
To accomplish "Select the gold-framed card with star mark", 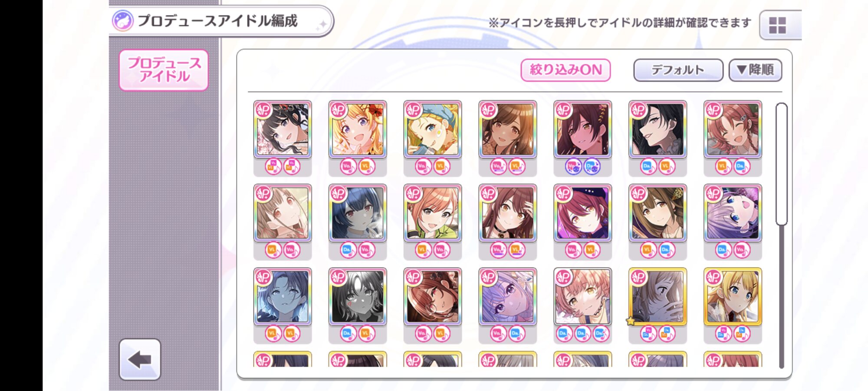I will pyautogui.click(x=658, y=296).
